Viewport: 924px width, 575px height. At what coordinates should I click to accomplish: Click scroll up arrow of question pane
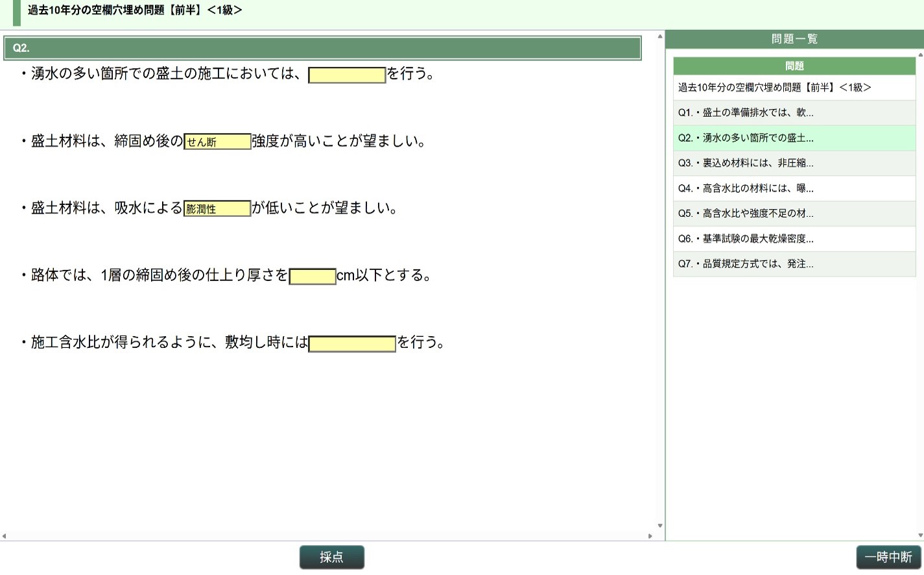pos(660,36)
